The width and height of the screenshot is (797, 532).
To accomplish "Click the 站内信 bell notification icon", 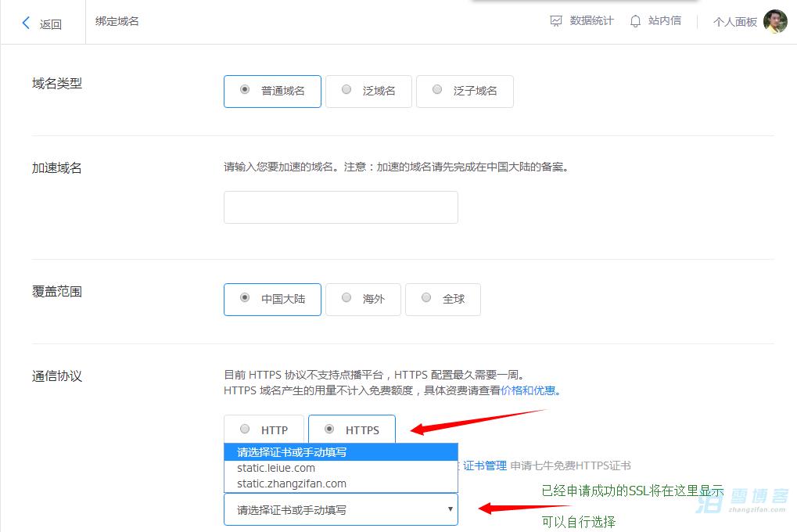I will pyautogui.click(x=635, y=21).
